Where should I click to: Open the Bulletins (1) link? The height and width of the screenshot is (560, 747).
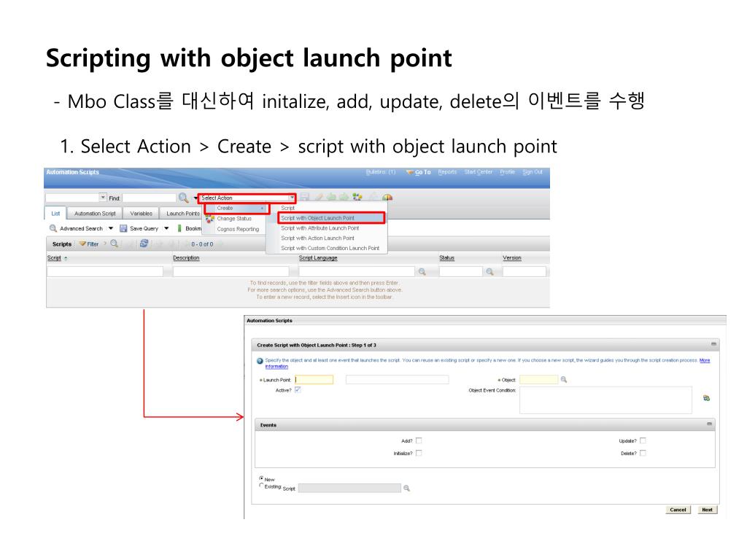381,172
